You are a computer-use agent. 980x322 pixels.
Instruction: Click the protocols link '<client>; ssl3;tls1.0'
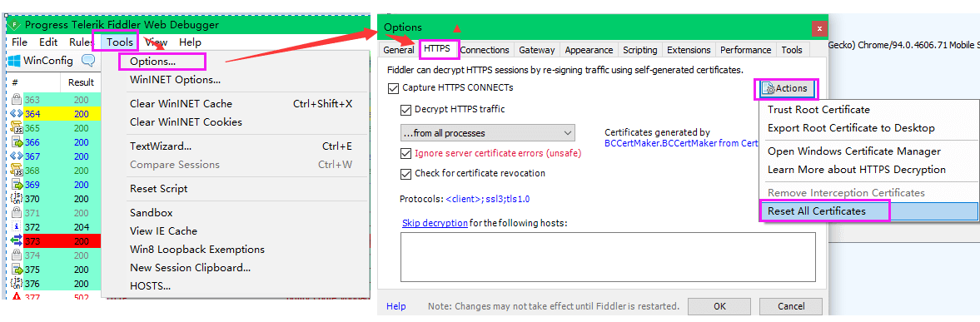point(488,199)
